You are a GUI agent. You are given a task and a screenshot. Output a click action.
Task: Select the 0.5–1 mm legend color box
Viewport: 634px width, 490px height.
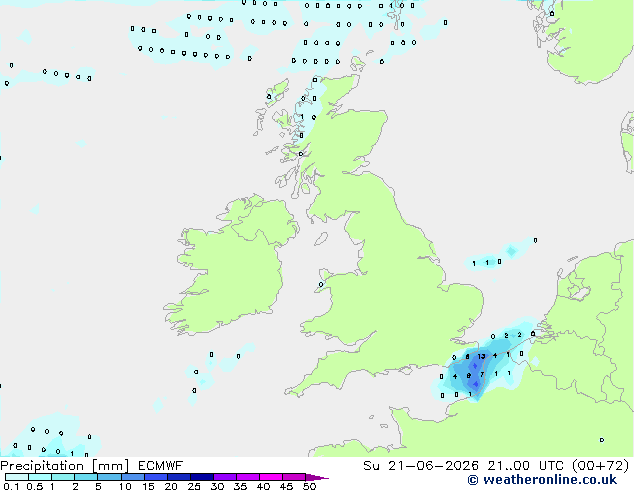coord(40,477)
